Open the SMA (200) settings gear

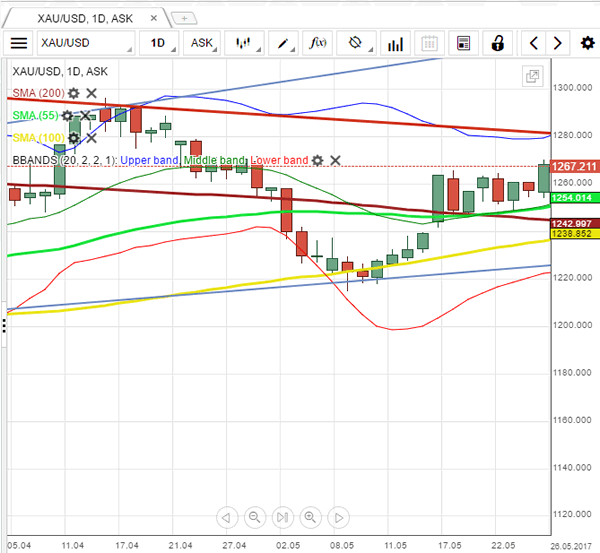73,93
